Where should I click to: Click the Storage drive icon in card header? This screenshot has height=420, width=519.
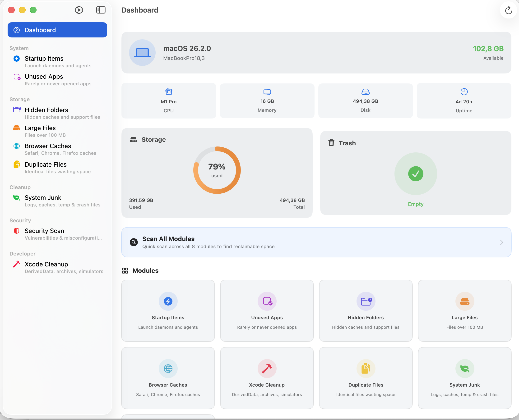click(133, 140)
